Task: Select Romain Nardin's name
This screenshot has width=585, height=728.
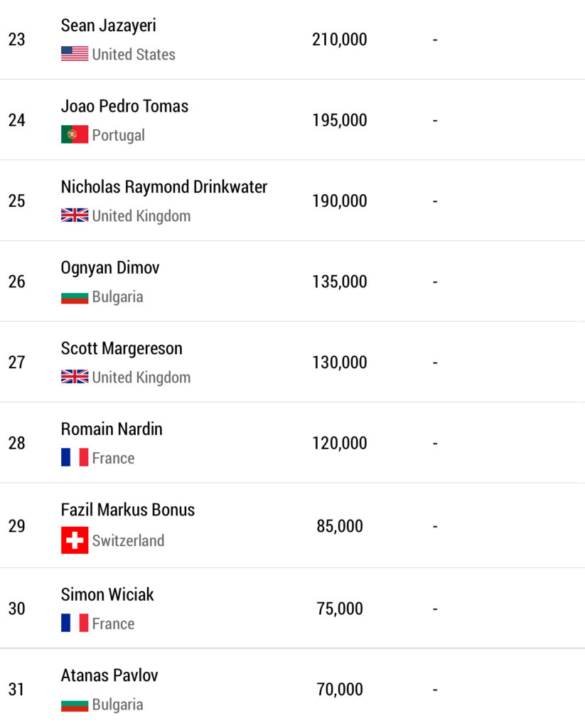Action: (x=112, y=429)
